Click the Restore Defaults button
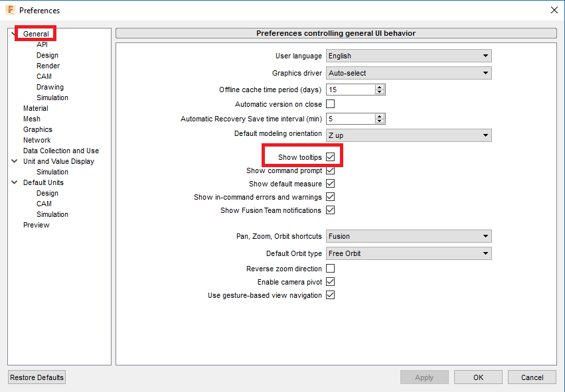The width and height of the screenshot is (565, 392). (x=36, y=377)
